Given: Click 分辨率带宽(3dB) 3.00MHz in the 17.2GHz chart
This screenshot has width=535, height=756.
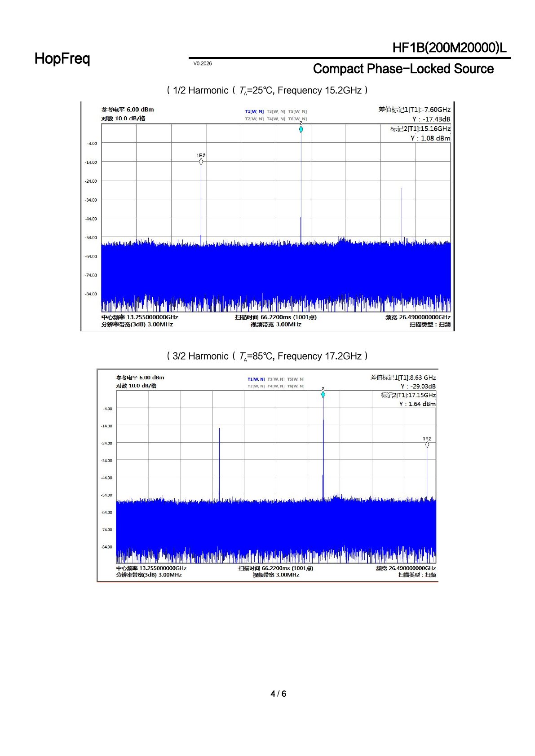Looking at the screenshot, I should pyautogui.click(x=149, y=575).
